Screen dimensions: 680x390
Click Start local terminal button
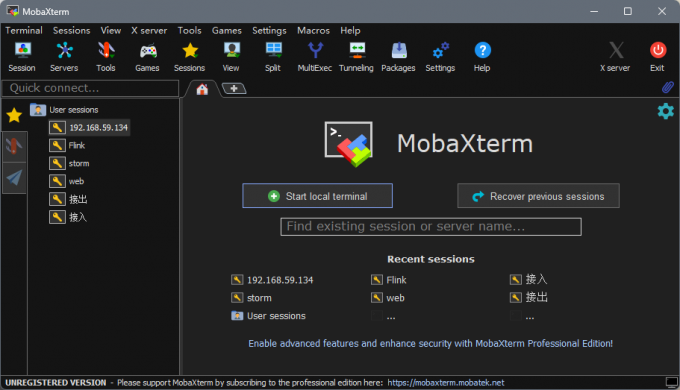tap(317, 196)
